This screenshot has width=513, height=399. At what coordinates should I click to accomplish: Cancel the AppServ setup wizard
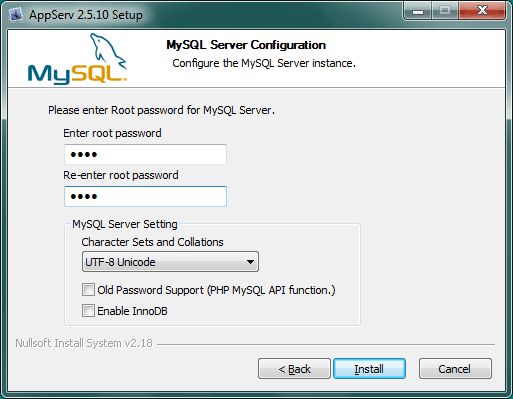click(x=455, y=369)
